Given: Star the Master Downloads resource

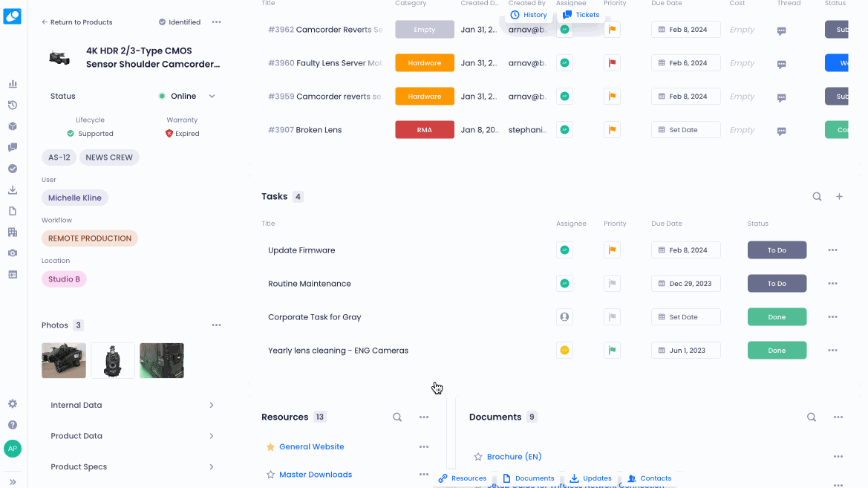Looking at the screenshot, I should tap(271, 475).
